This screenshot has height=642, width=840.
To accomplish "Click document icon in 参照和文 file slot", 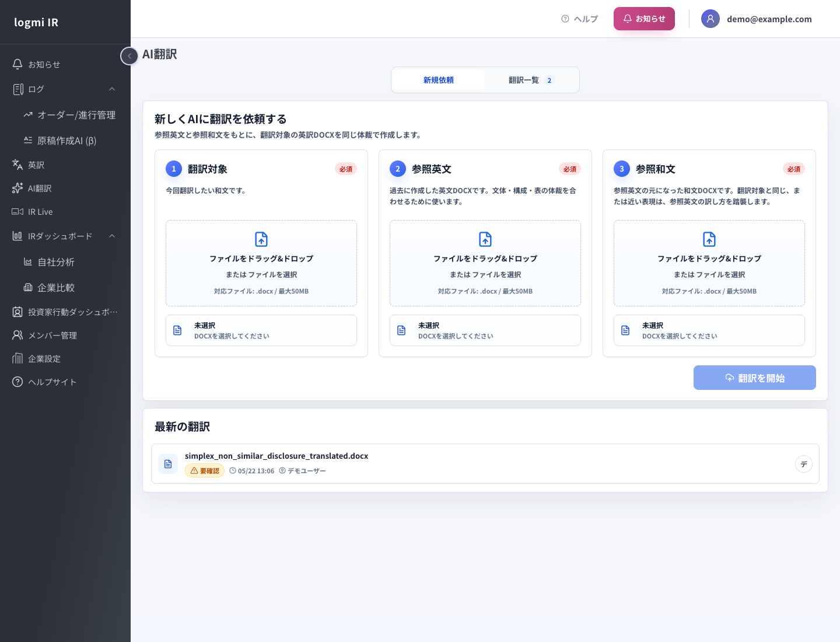I will click(x=625, y=330).
